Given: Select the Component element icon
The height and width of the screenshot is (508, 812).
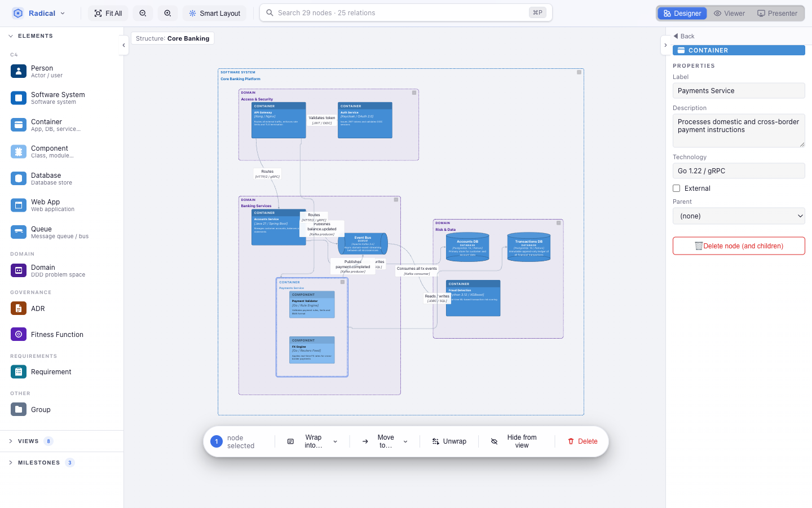Looking at the screenshot, I should point(19,152).
